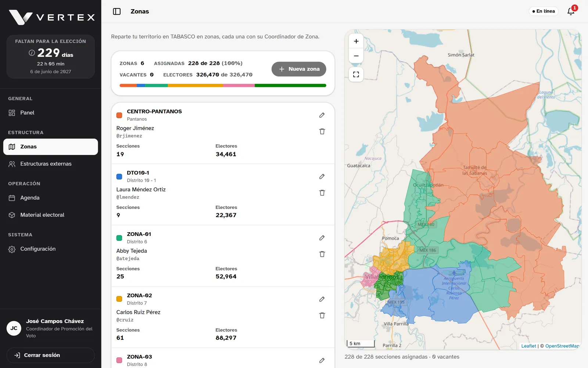The height and width of the screenshot is (368, 588).
Task: Zoom out on the map
Action: click(356, 56)
